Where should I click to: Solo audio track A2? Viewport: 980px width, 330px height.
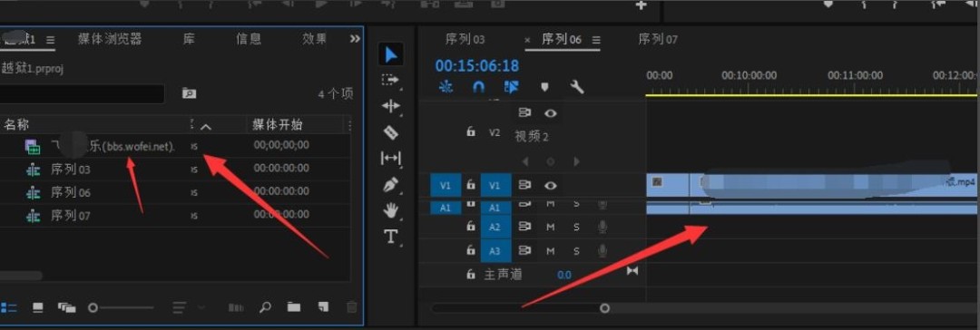(576, 227)
